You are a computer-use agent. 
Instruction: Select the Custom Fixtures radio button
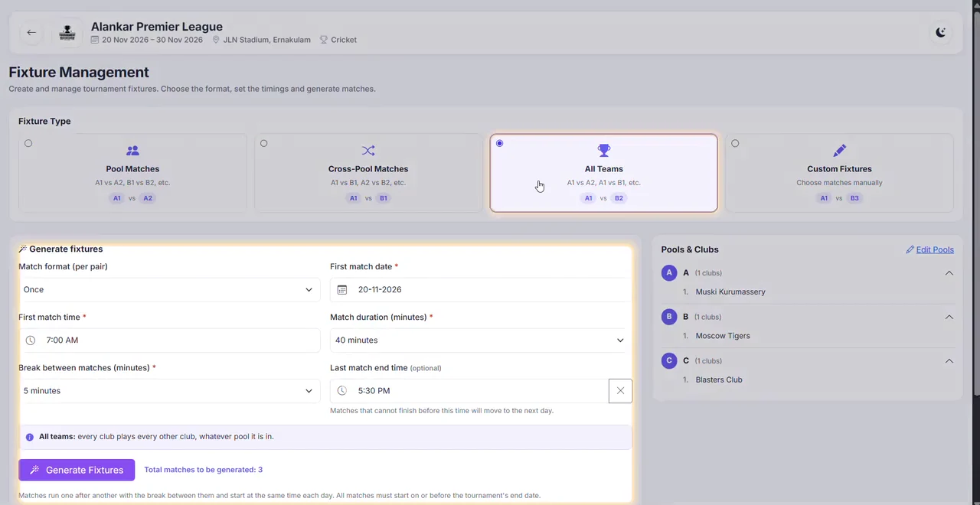coord(735,143)
